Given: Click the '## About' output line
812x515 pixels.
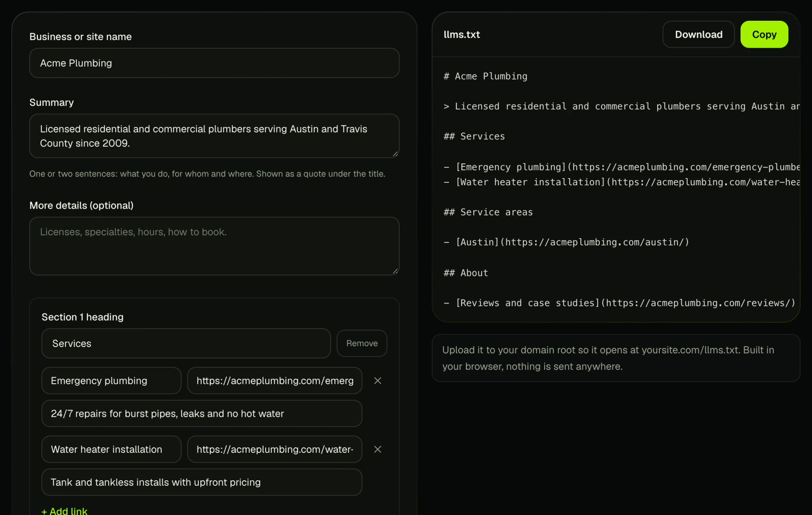Looking at the screenshot, I should pyautogui.click(x=466, y=273).
